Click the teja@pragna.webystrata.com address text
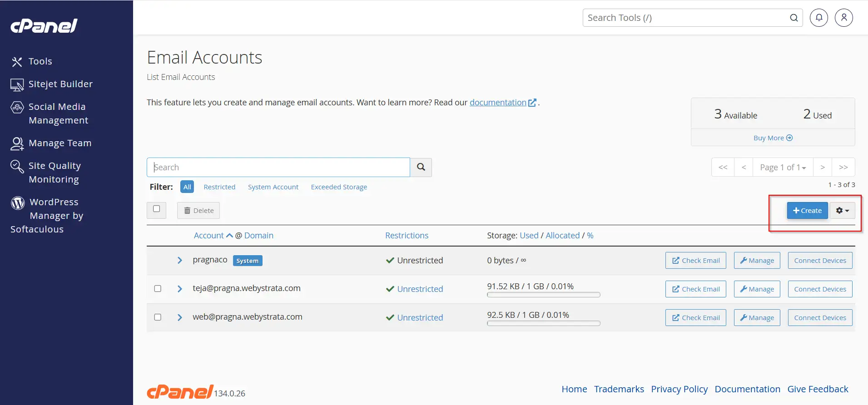The image size is (868, 405). pos(247,288)
